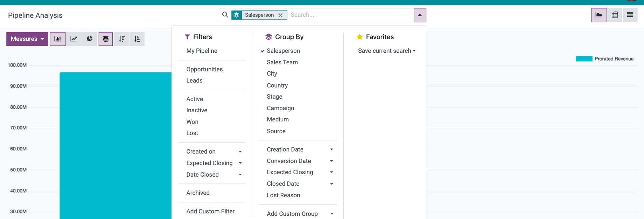The height and width of the screenshot is (219, 644).
Task: Enable the Inactive filter
Action: point(197,110)
